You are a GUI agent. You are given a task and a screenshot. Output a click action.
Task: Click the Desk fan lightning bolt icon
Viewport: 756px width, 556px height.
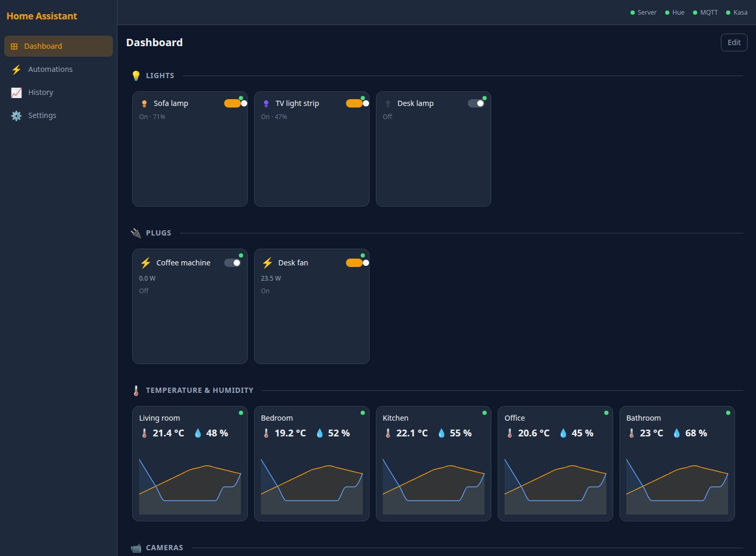click(267, 263)
